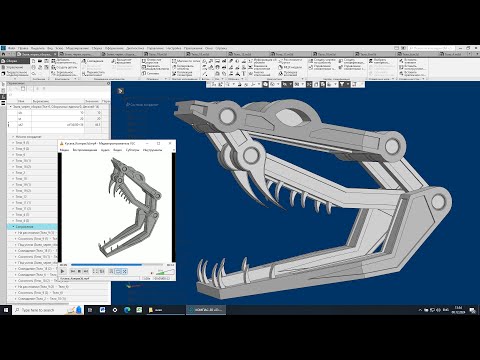Click the Text tool icon in ribbon

point(243,73)
